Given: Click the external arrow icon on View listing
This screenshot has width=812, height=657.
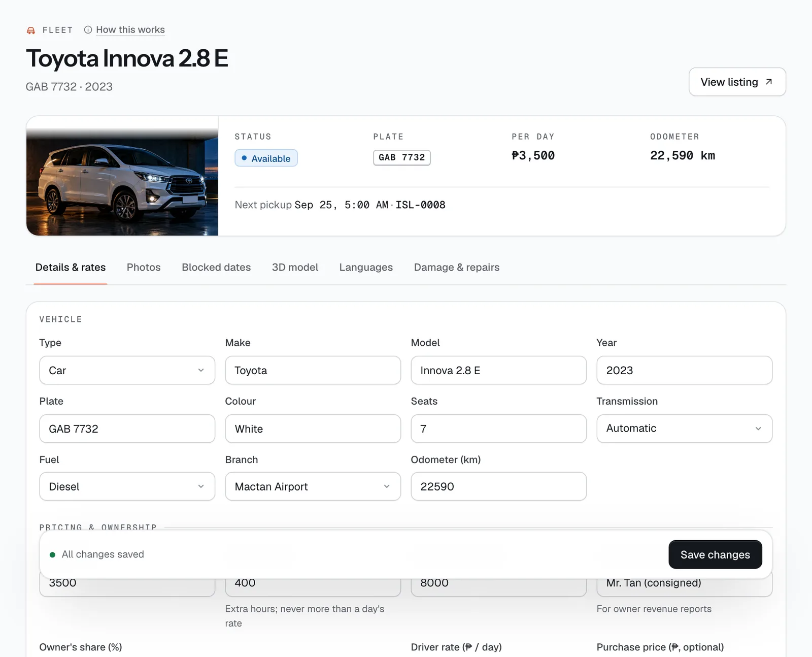Looking at the screenshot, I should (x=769, y=82).
